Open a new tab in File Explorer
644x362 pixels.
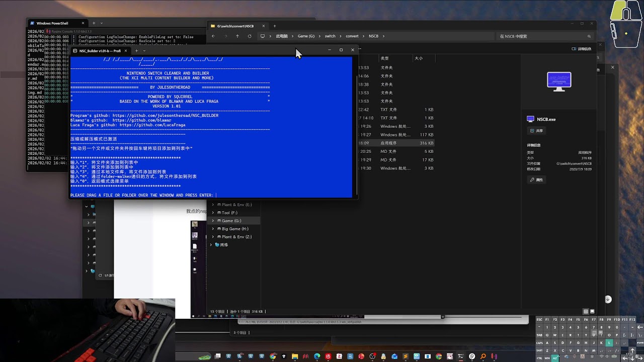click(x=274, y=26)
